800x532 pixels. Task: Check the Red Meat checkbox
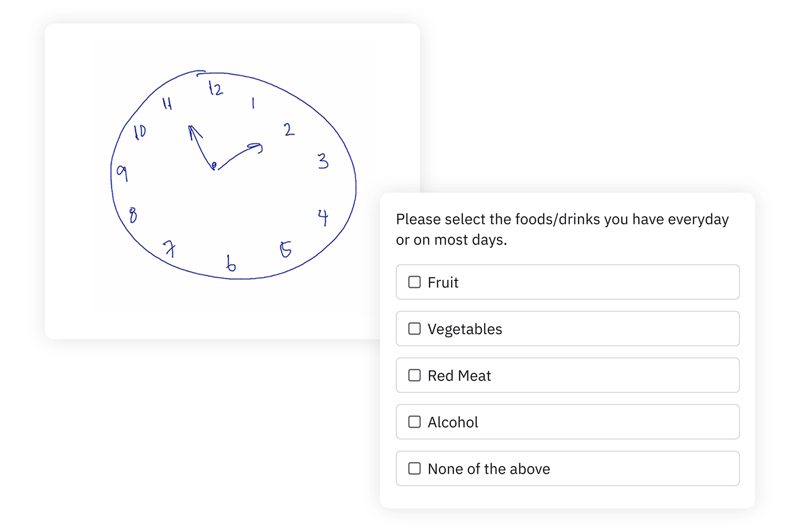414,375
